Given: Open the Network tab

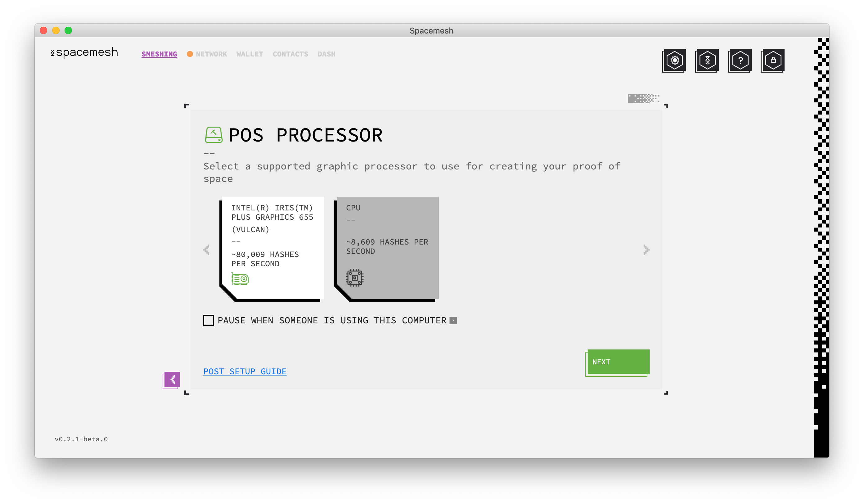Looking at the screenshot, I should point(211,54).
